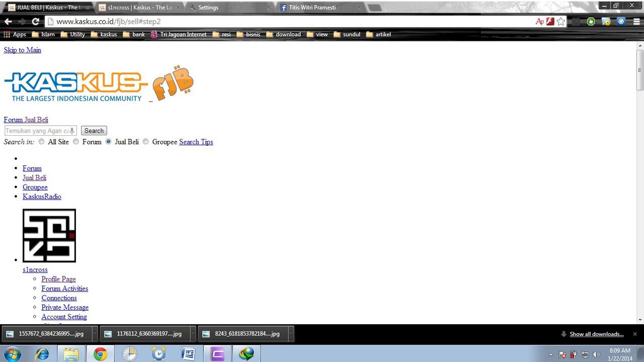Viewport: 644px width, 362px height.
Task: Open network status tray icon
Action: [585, 354]
